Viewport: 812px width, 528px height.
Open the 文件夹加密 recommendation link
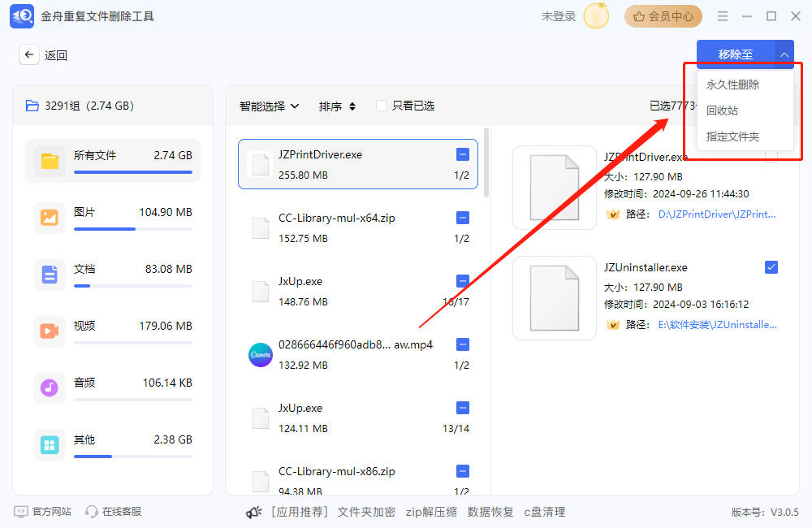[367, 512]
